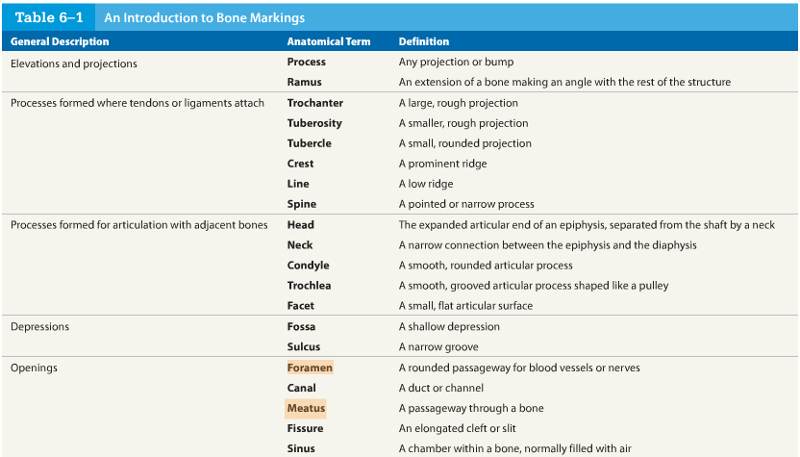
Task: Select the Anatomical Term column header
Action: 328,42
